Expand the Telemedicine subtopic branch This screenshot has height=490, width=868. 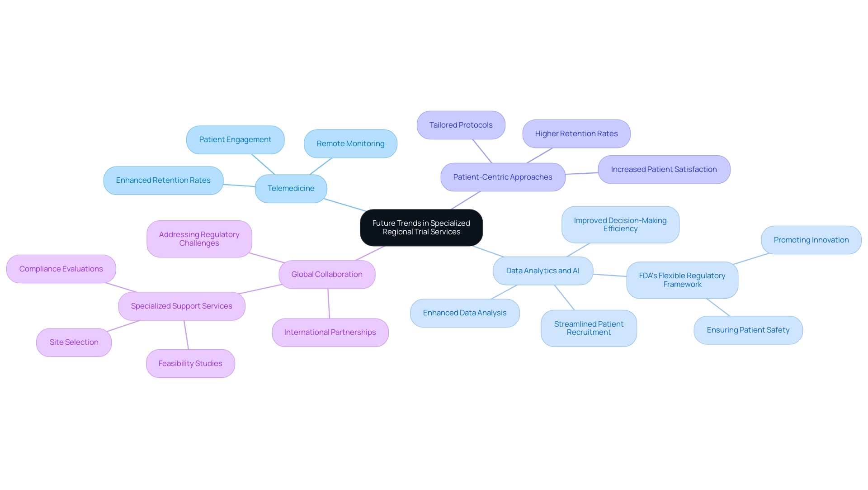[x=290, y=188]
